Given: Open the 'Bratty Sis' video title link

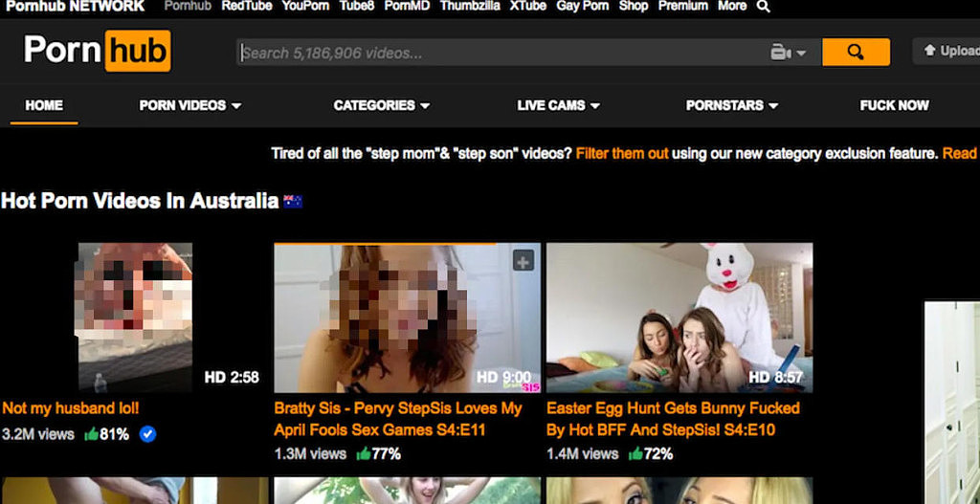Looking at the screenshot, I should click(x=398, y=419).
